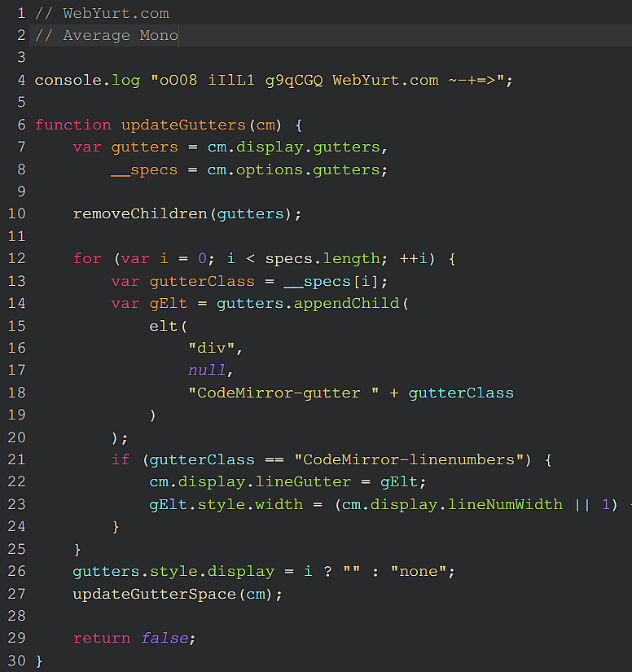632x672 pixels.
Task: Click "++i" in the for loop
Action: click(x=414, y=258)
